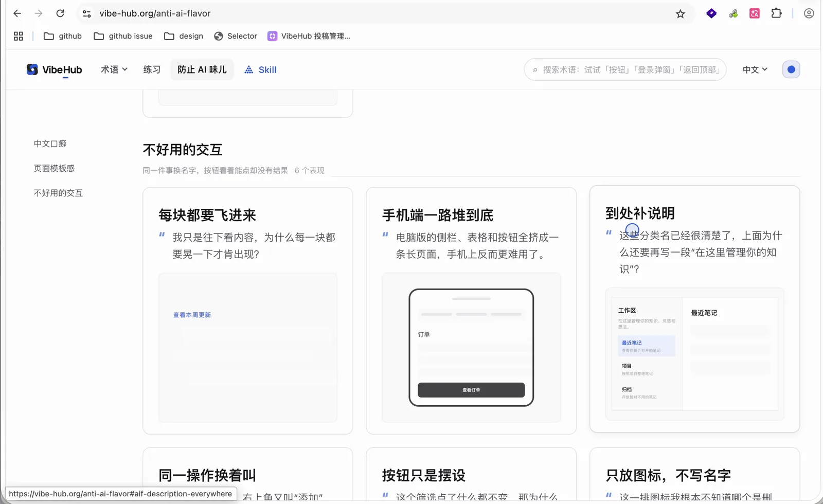The image size is (823, 504).
Task: Jump to the 页面模板感 section
Action: point(54,168)
